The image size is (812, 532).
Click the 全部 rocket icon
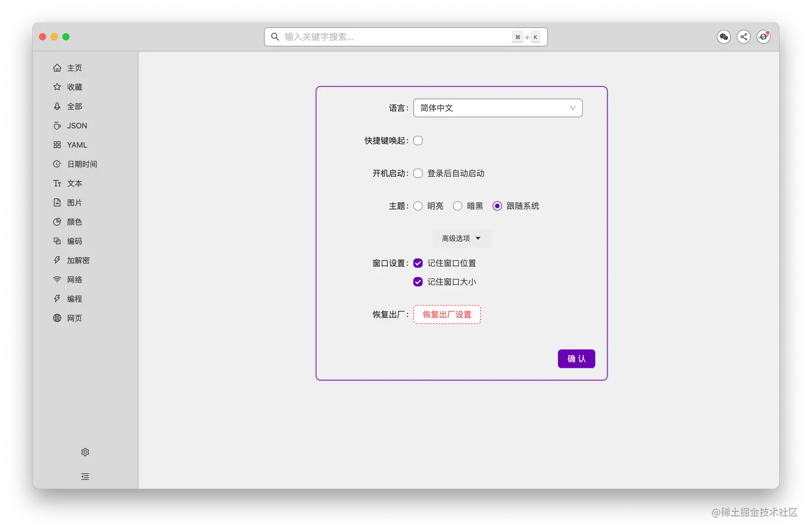[57, 106]
